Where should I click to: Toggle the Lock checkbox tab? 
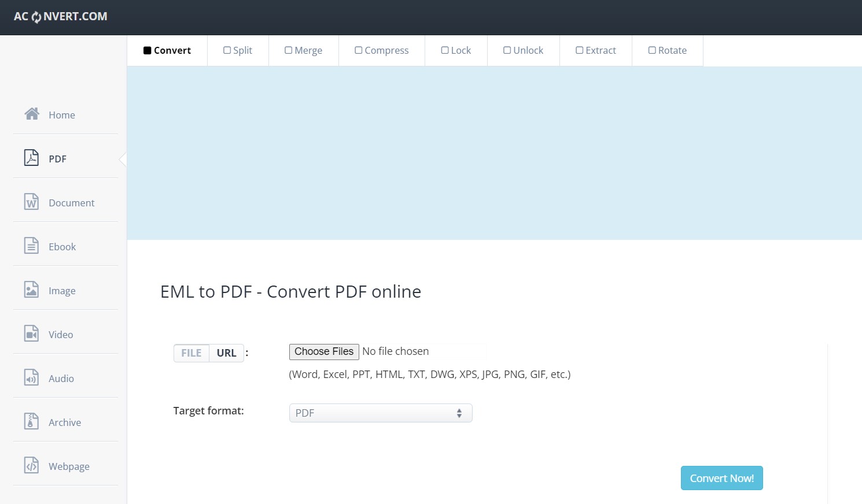click(444, 50)
